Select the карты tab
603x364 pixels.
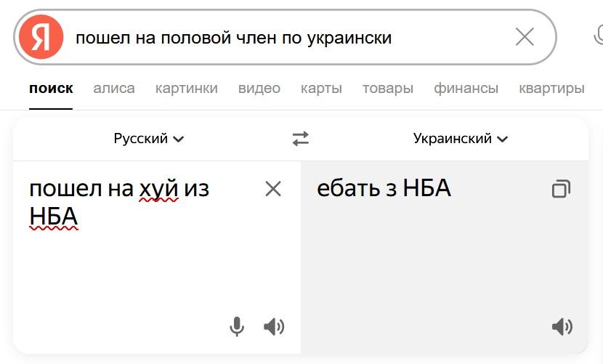tap(321, 89)
